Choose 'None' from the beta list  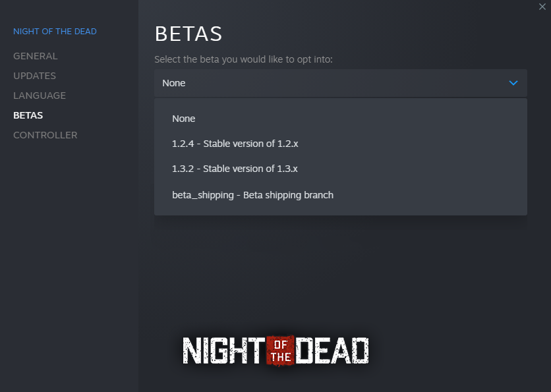184,119
